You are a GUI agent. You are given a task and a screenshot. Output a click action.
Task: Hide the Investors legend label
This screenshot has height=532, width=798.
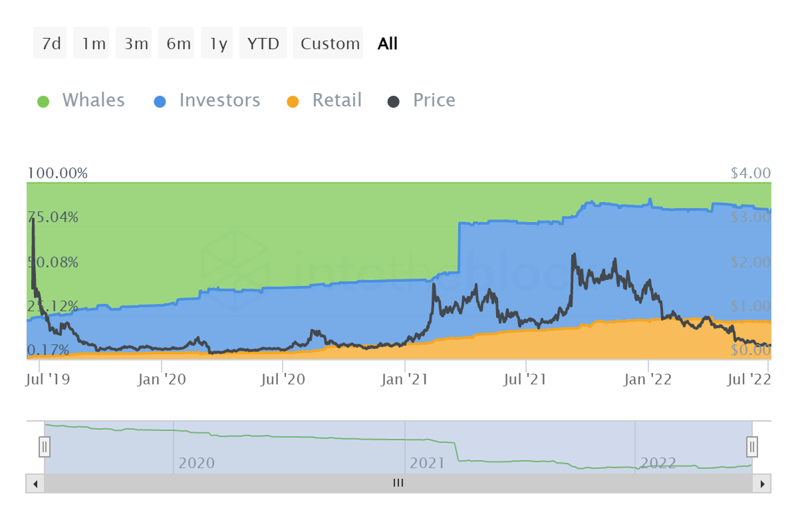pyautogui.click(x=219, y=100)
